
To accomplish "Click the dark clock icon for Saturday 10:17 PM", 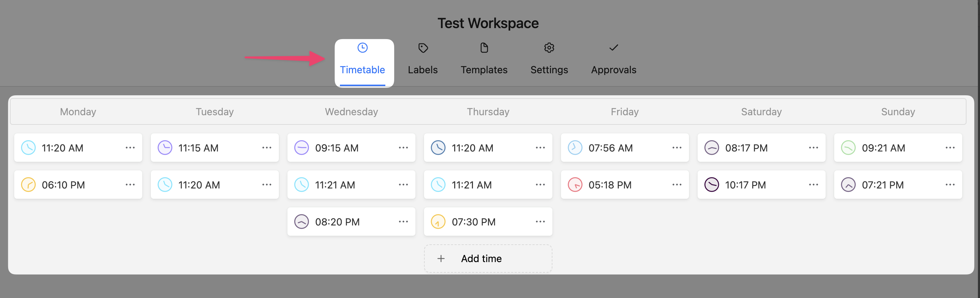I will pos(711,185).
